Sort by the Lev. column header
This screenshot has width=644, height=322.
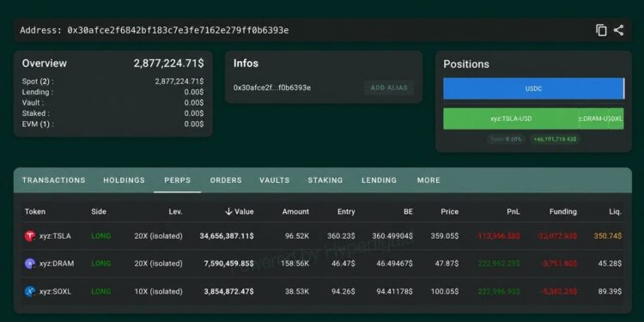(x=175, y=212)
